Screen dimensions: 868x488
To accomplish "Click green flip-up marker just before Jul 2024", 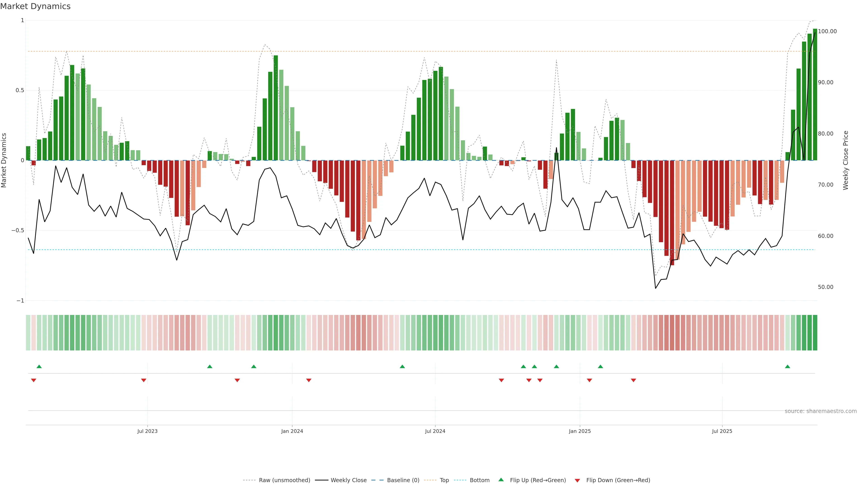I will tap(402, 366).
